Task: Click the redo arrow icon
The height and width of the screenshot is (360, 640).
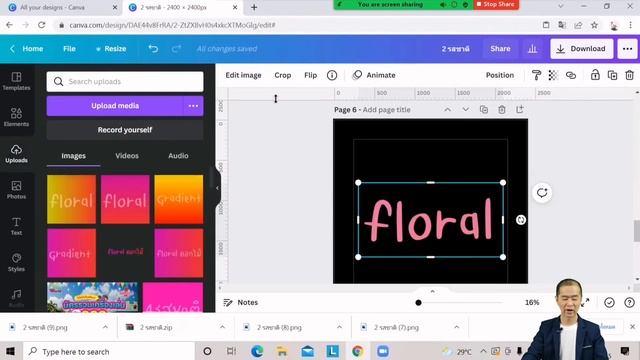Action: [x=176, y=49]
